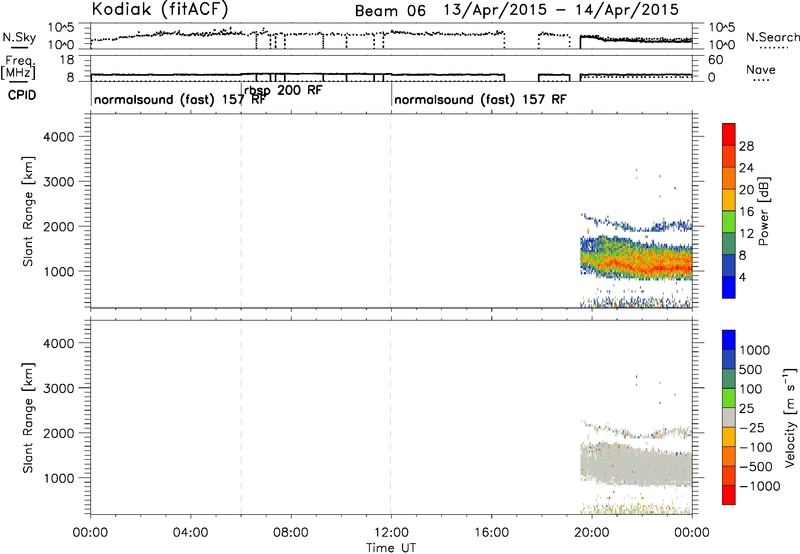Click the N.Sky axis label

tap(19, 37)
